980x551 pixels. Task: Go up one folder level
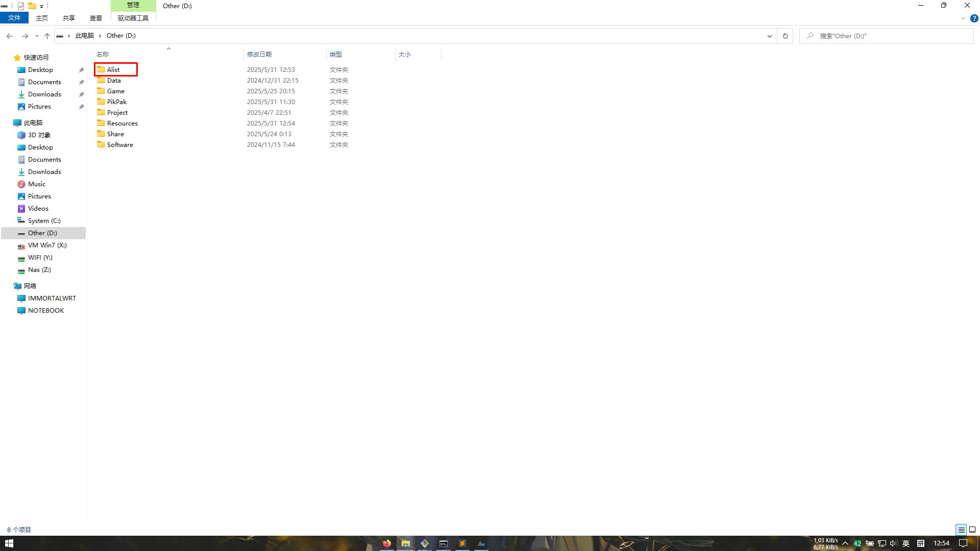click(x=47, y=36)
